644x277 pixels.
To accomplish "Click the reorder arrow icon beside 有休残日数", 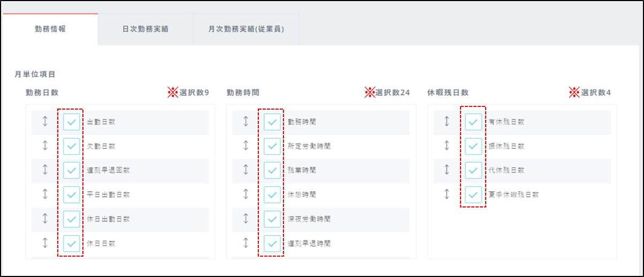I will point(447,122).
